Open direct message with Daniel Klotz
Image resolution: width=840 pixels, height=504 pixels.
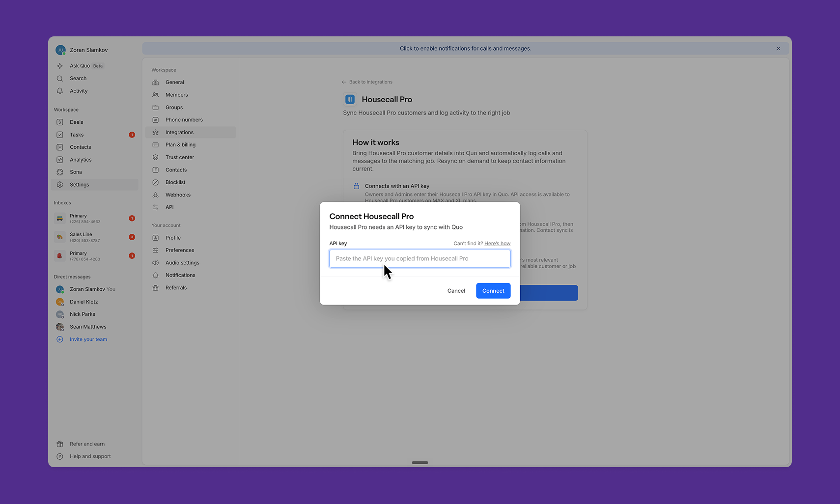coord(95,302)
